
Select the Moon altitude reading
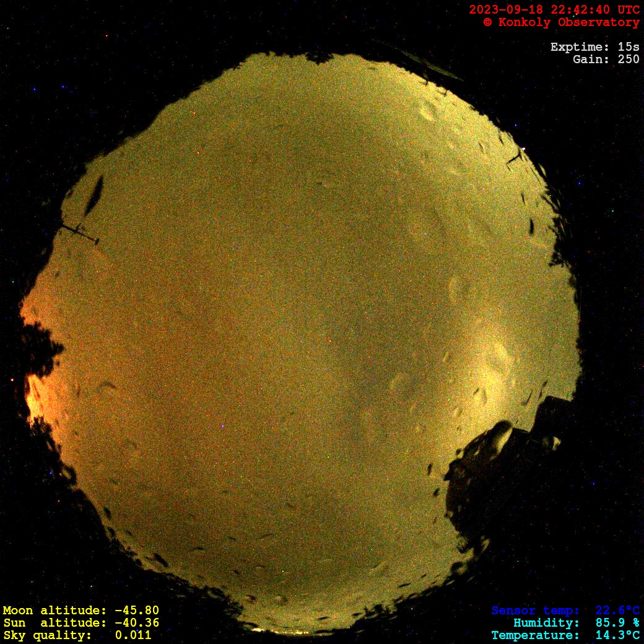click(x=80, y=611)
